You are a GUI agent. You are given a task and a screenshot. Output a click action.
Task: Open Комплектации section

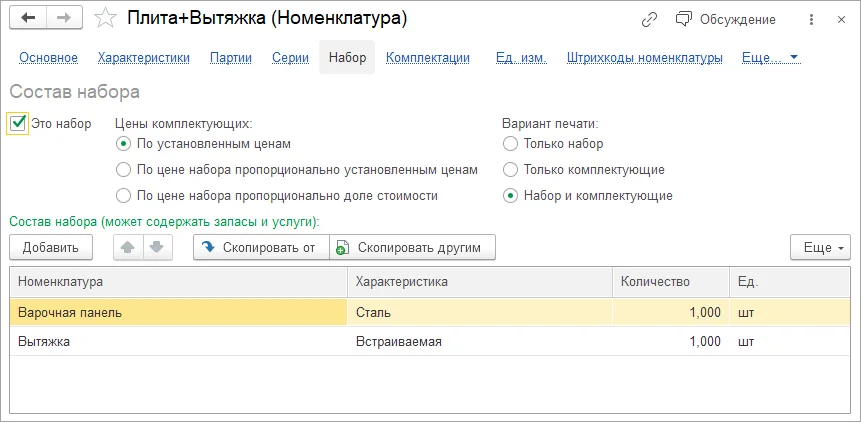(428, 58)
